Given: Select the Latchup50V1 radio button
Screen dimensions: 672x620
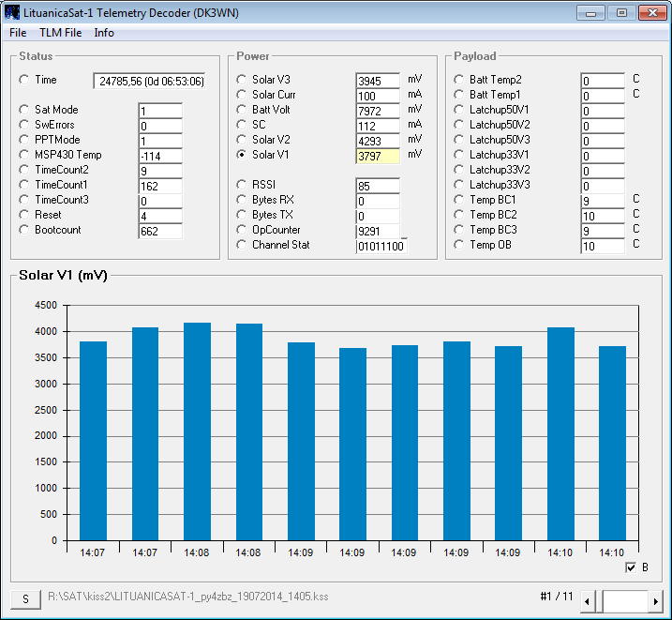Looking at the screenshot, I should [x=459, y=110].
